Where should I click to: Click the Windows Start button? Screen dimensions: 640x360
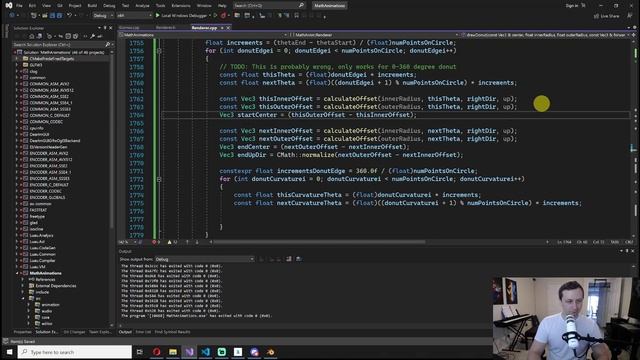(9, 351)
